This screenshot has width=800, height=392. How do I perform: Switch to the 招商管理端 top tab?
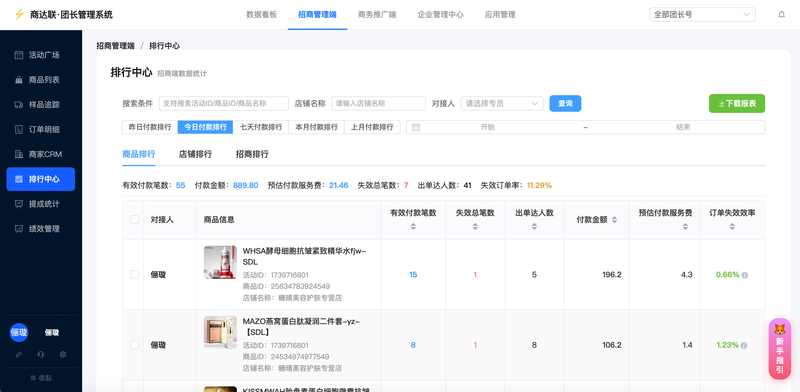coord(317,15)
